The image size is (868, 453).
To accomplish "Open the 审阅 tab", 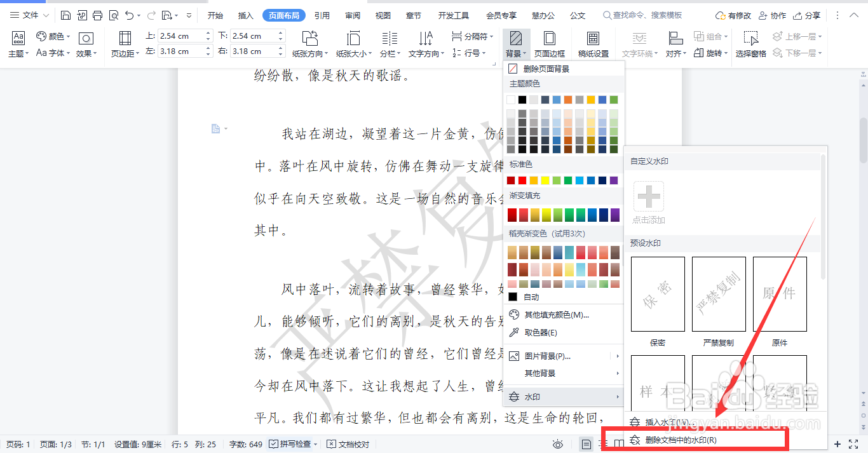I will 353,15.
